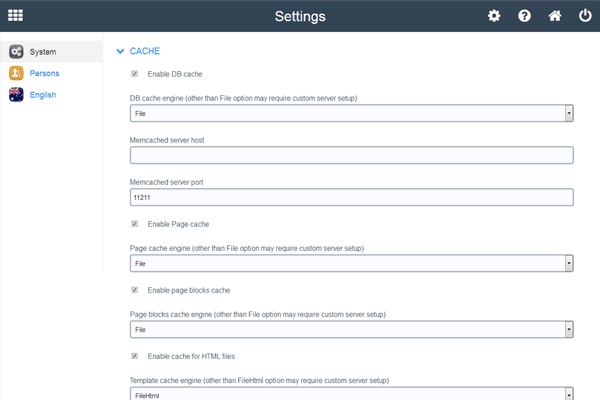Toggle Enable Page cache checkbox
Screen dimensions: 600x400
tap(135, 223)
